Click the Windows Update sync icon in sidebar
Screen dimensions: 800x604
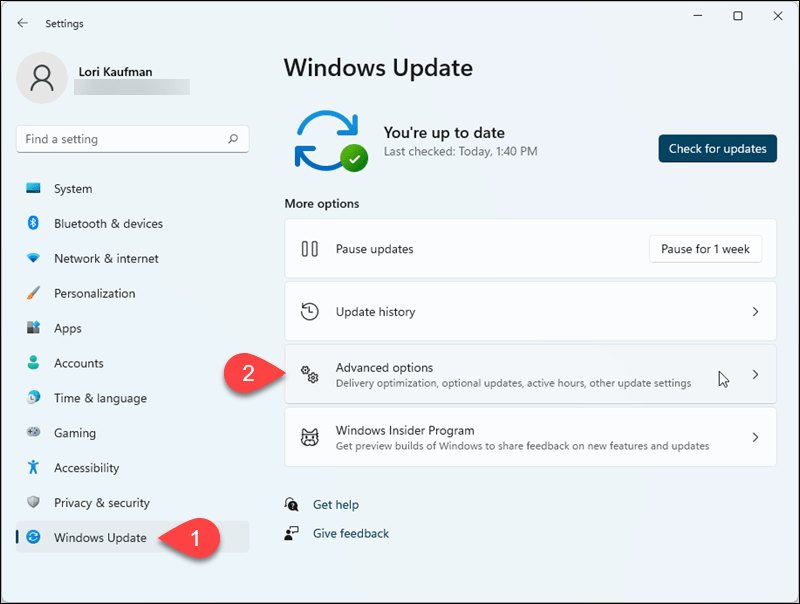pyautogui.click(x=33, y=537)
